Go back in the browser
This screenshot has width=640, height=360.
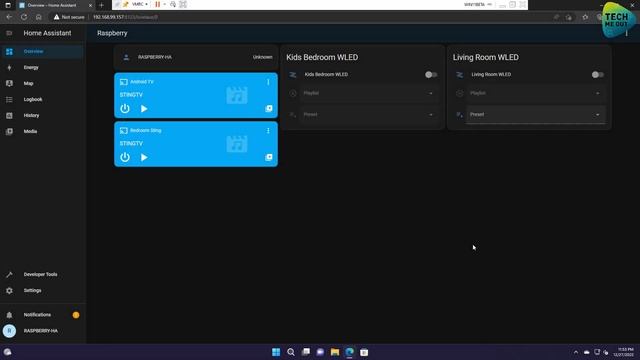coord(9,17)
